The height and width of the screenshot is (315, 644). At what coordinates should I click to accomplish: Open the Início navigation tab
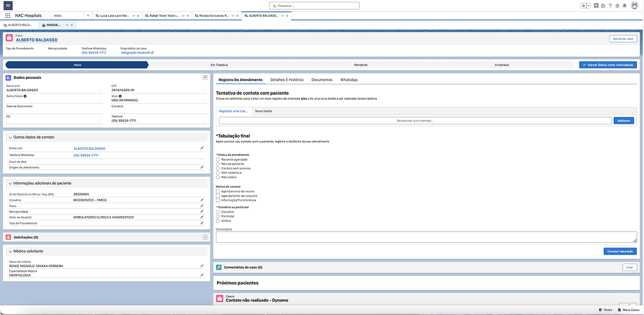pos(57,15)
